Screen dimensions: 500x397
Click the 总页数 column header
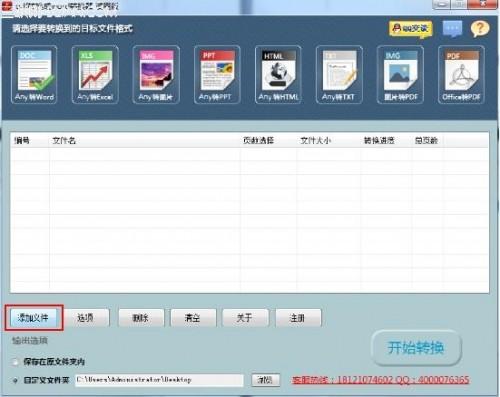426,141
